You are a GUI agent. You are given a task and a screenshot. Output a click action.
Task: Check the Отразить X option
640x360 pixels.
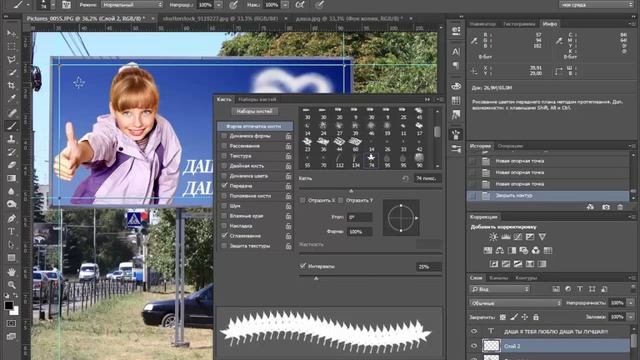302,200
